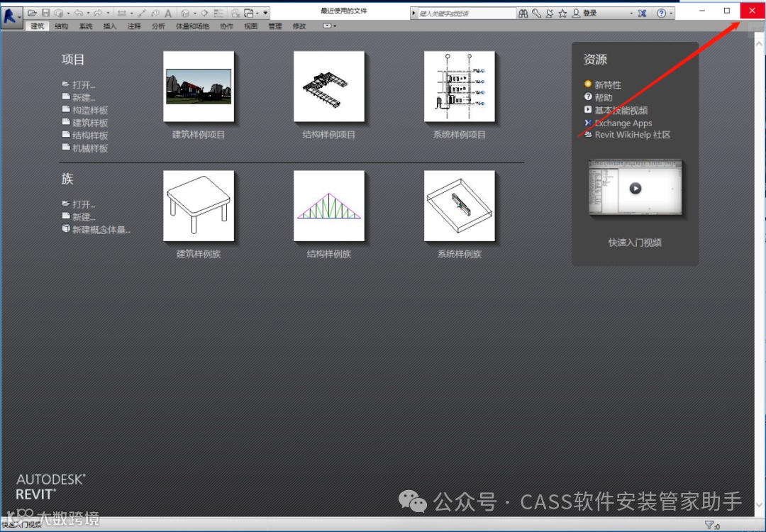Click the Help question mark icon
This screenshot has height=532, width=766.
(x=661, y=13)
